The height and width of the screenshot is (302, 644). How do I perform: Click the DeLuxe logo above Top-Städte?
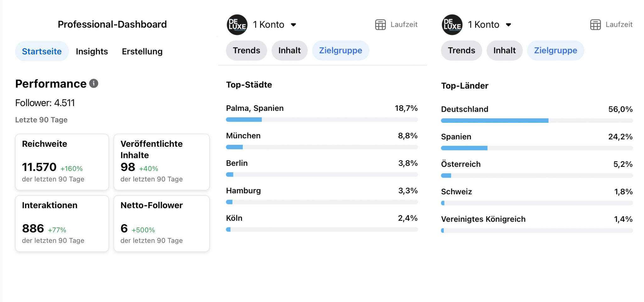coord(237,25)
